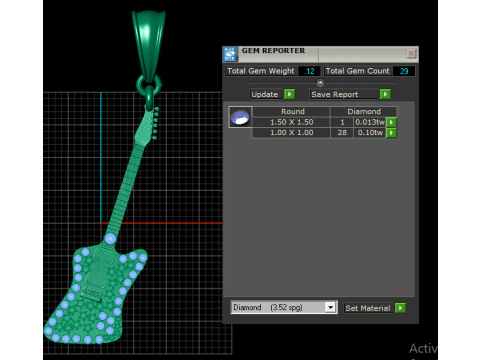Collapse the panel with the round up-arrow
The width and height of the screenshot is (480, 360).
[320, 82]
